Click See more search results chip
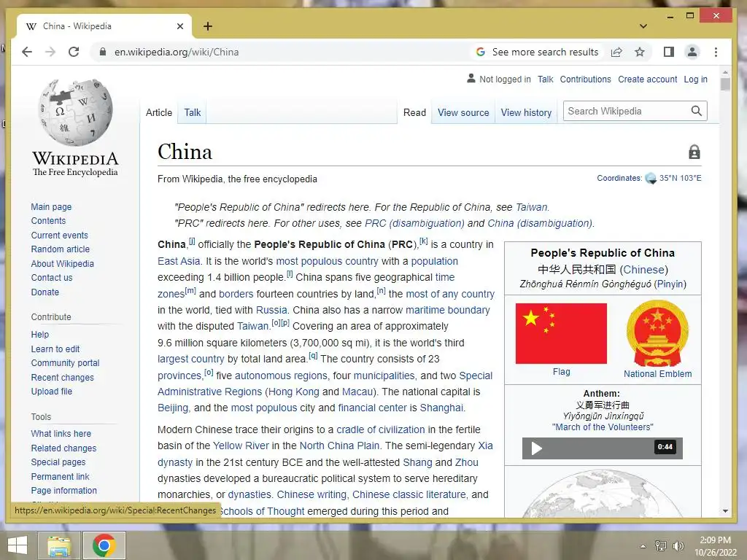747x560 pixels. [538, 52]
